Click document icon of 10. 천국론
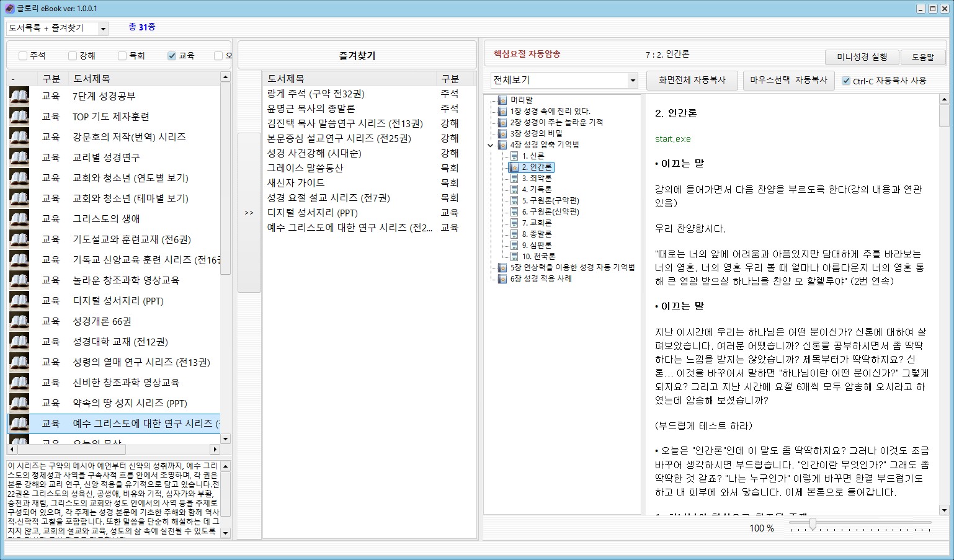The width and height of the screenshot is (954, 560). coord(514,256)
